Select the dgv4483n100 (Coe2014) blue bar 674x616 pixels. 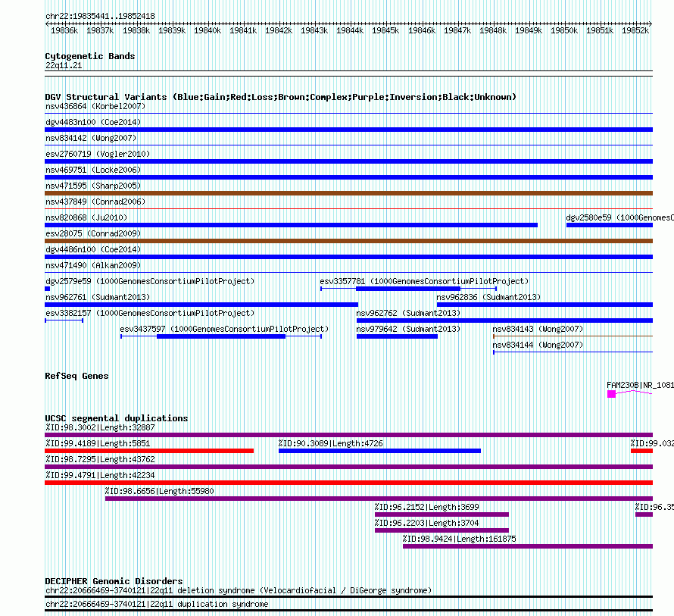(348, 130)
